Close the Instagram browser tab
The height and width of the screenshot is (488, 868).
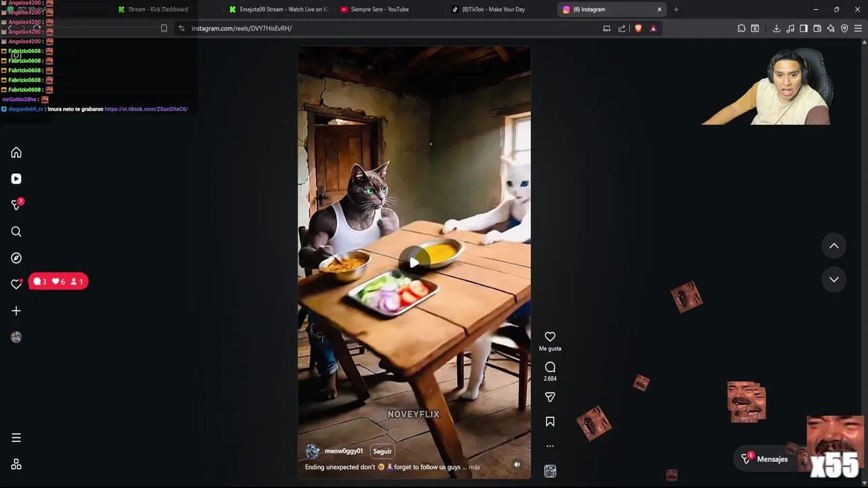pyautogui.click(x=659, y=9)
